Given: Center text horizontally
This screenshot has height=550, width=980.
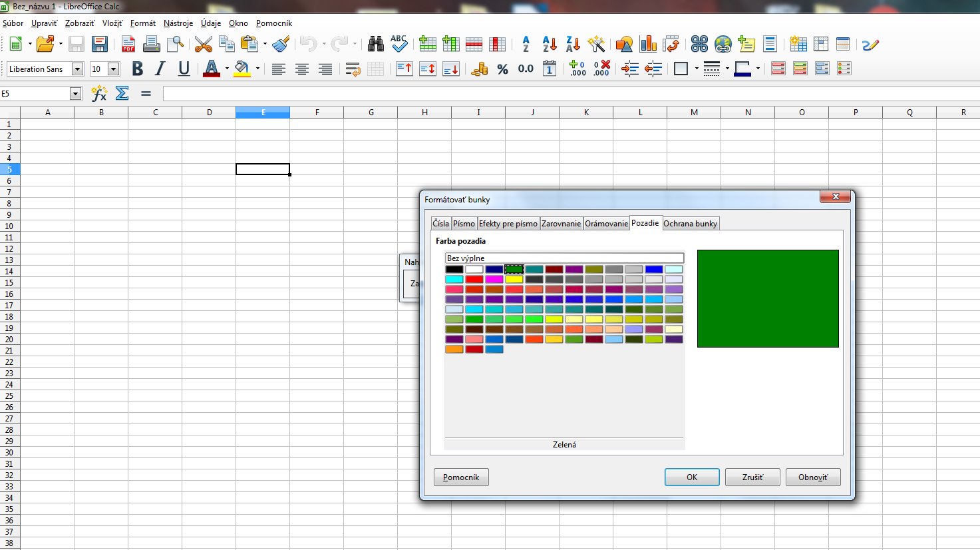Looking at the screenshot, I should tap(302, 69).
